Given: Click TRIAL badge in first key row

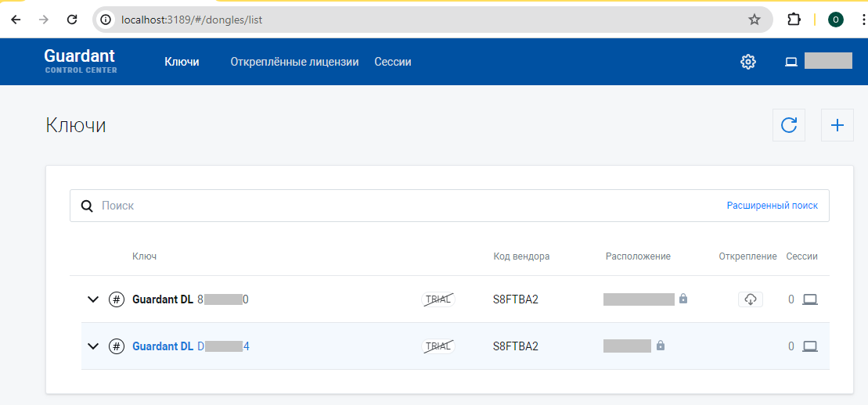Looking at the screenshot, I should [x=438, y=299].
